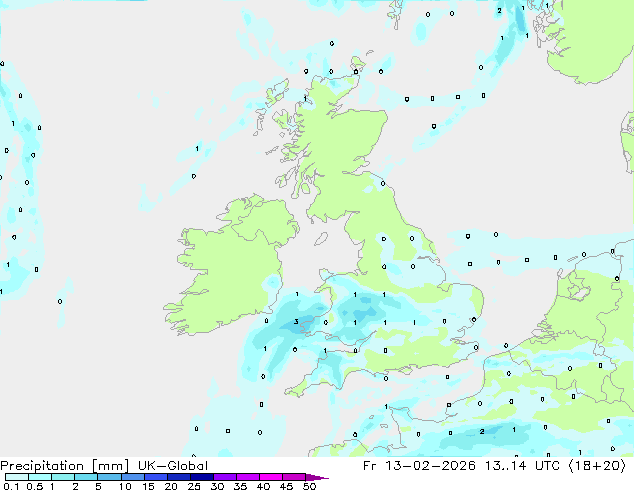The width and height of the screenshot is (634, 490).
Task: Choose the 25–30 mm dark blue legend box
Action: [x=201, y=477]
